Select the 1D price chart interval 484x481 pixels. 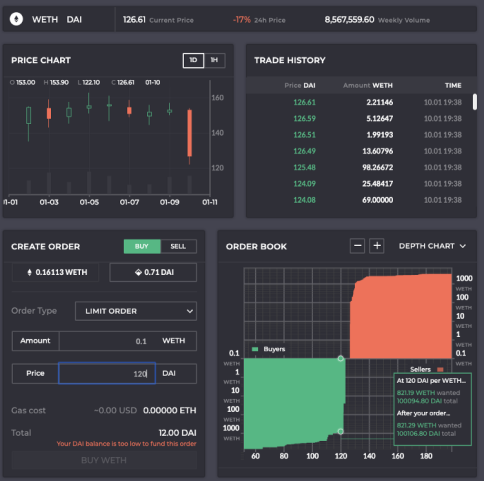(193, 60)
